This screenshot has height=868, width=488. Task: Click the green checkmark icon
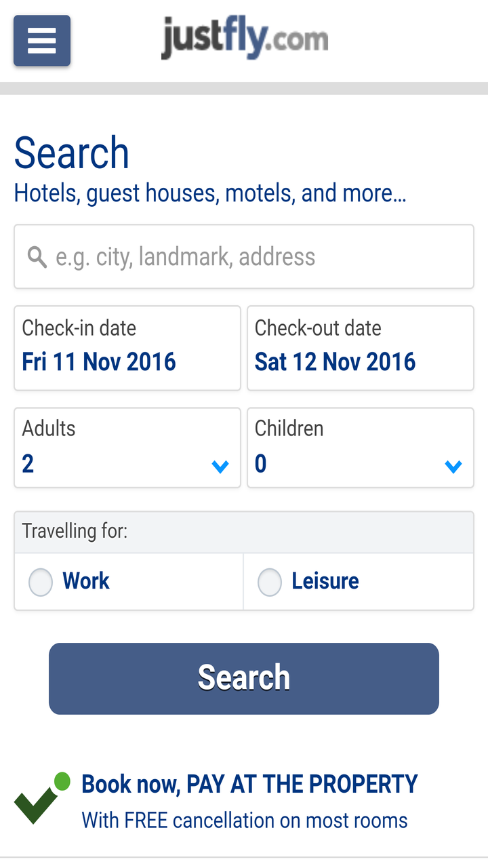pyautogui.click(x=41, y=800)
